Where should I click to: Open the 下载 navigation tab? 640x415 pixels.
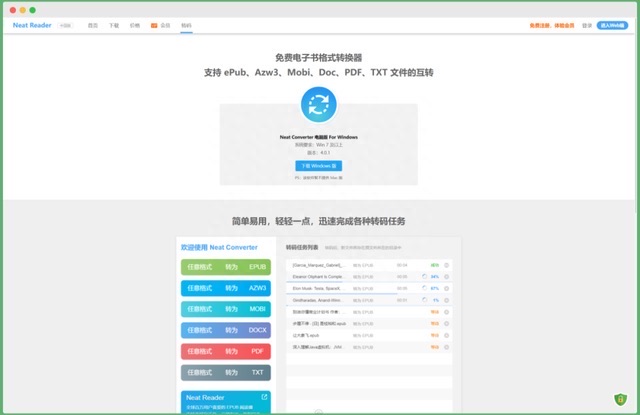pyautogui.click(x=115, y=24)
